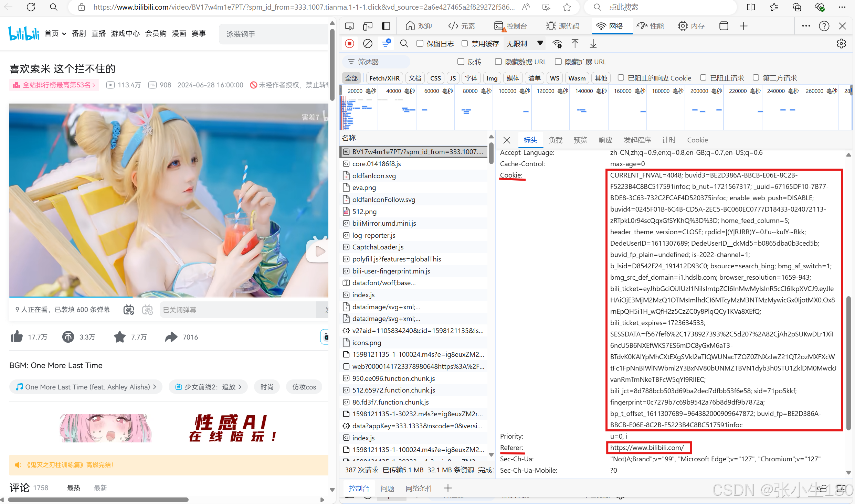
Task: Switch to the 控制台 top tab
Action: click(511, 26)
